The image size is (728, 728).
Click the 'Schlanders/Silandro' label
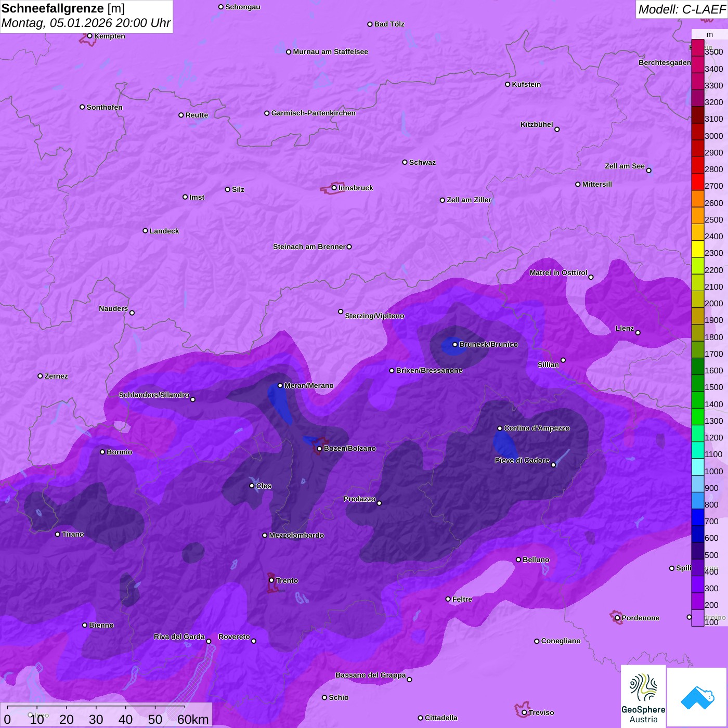pyautogui.click(x=154, y=395)
